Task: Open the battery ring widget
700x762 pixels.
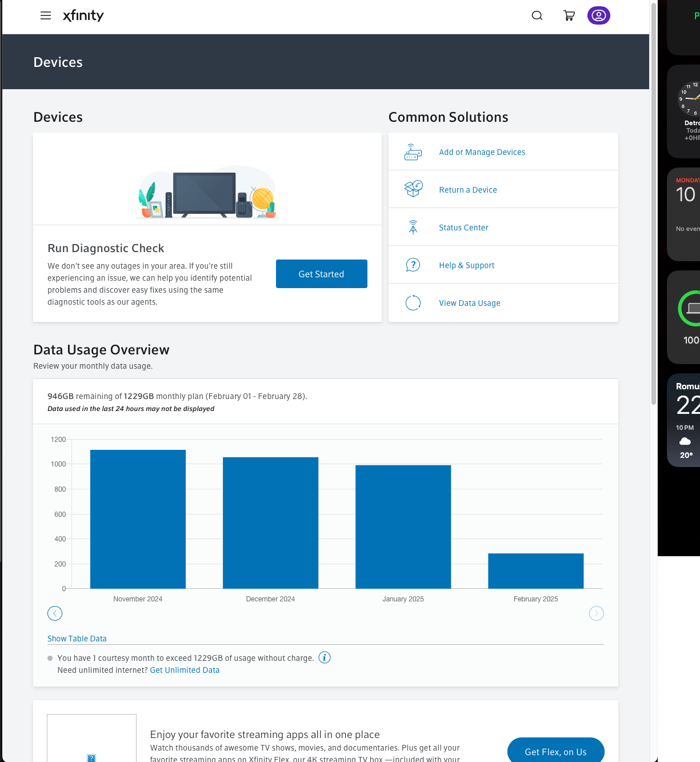Action: (684, 317)
